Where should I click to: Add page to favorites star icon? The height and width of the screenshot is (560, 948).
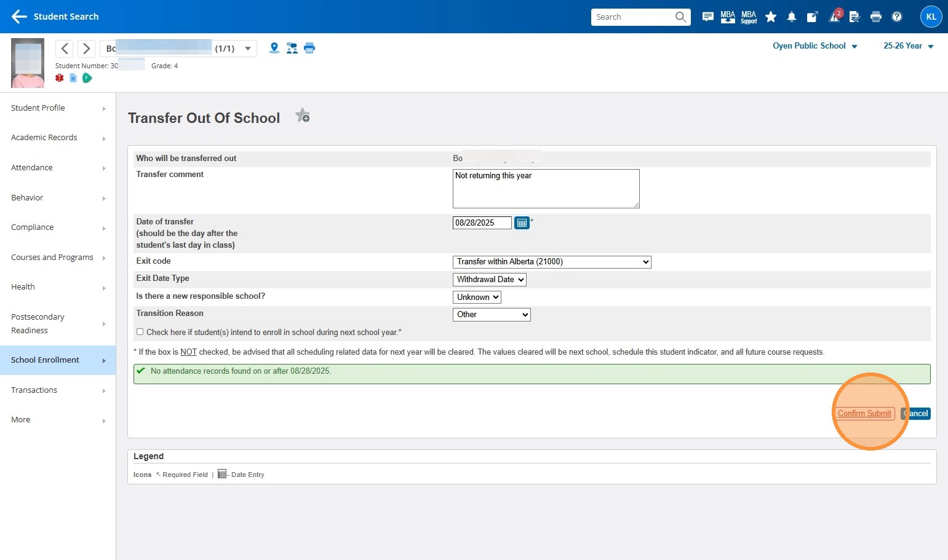302,116
